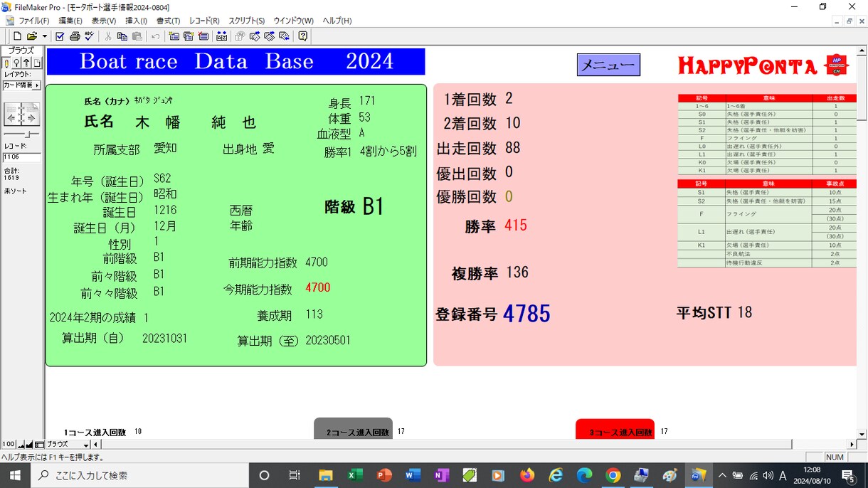
Task: Click the Undo arrow icon
Action: [x=155, y=36]
